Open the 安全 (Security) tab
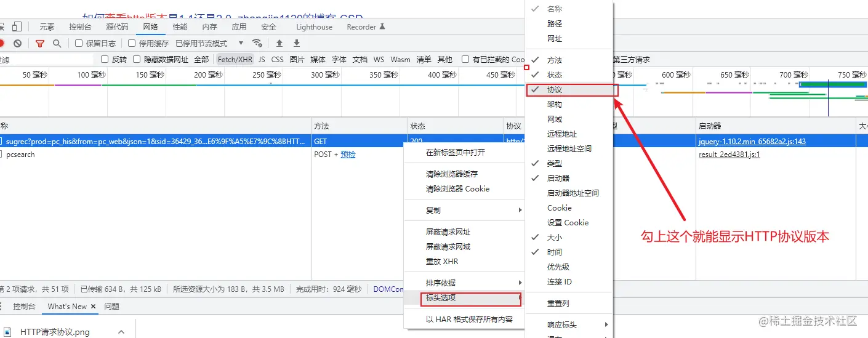The image size is (868, 338). tap(268, 26)
